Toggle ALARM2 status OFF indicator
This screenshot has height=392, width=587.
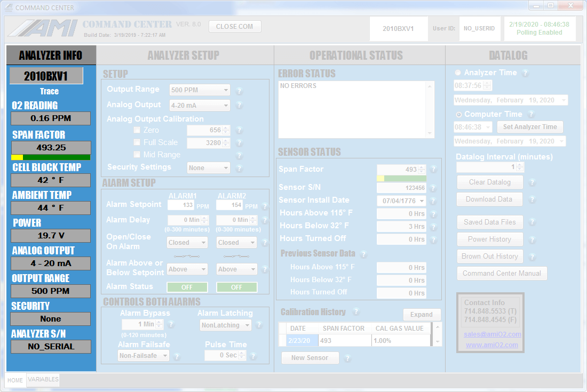236,287
